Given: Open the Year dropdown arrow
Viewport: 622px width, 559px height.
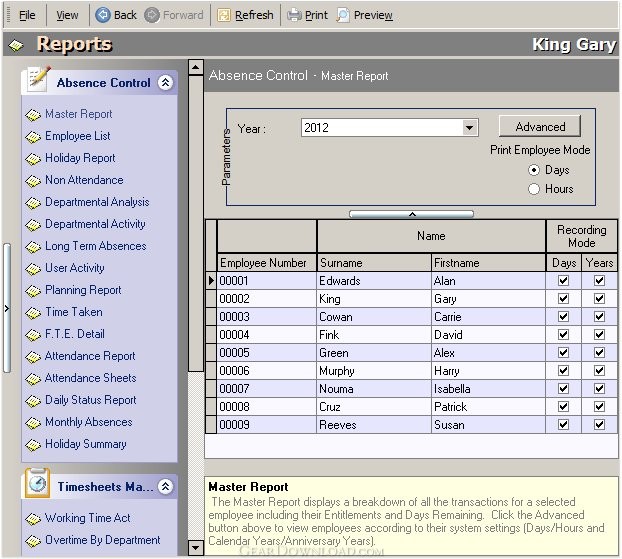Looking at the screenshot, I should pos(470,128).
